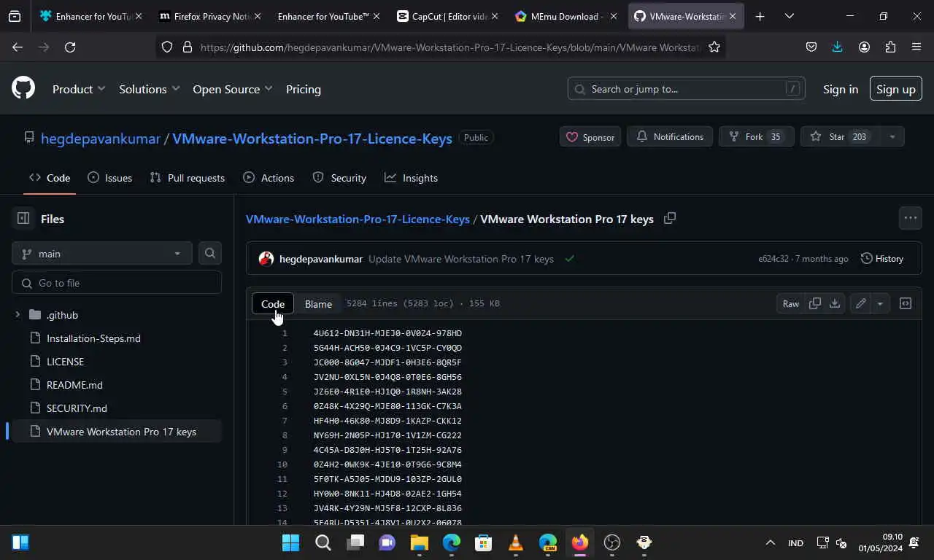Open tracking protection shield icon
Viewport: 934px width, 560px height.
pos(167,47)
